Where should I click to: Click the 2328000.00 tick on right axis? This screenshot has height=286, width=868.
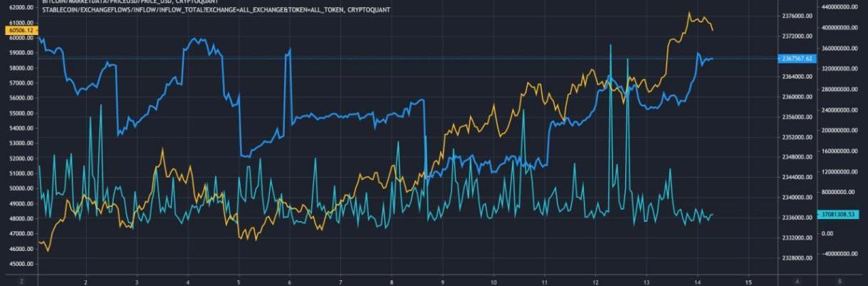[x=796, y=257]
